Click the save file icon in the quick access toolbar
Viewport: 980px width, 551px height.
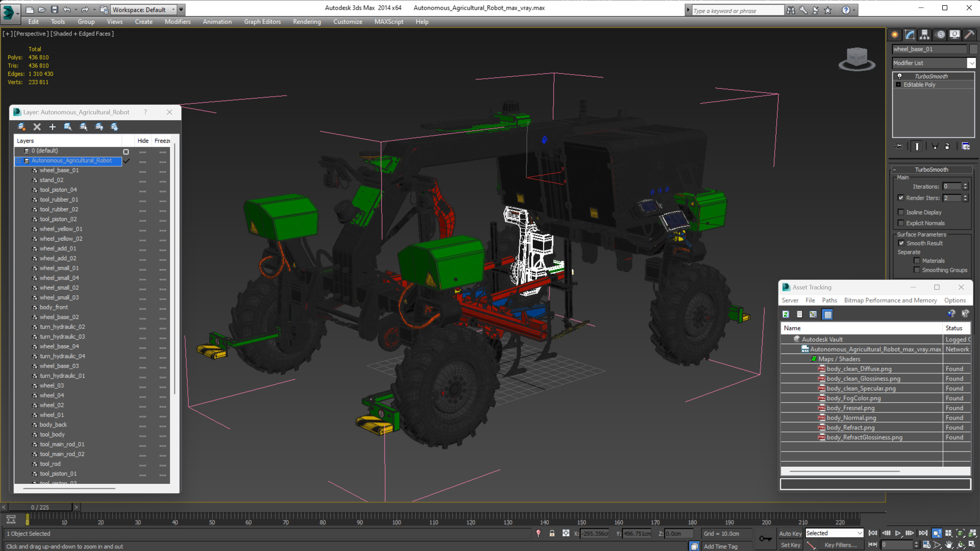pos(55,10)
